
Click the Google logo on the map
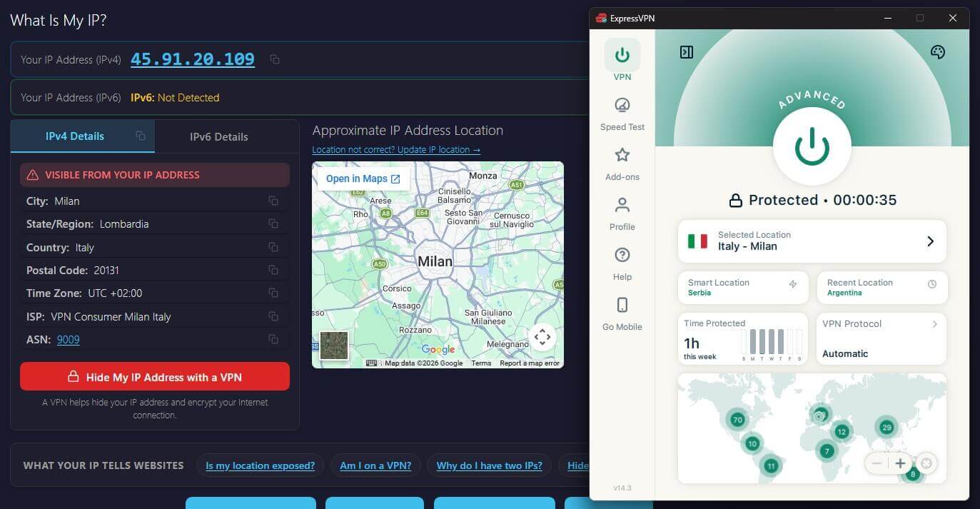coord(438,350)
